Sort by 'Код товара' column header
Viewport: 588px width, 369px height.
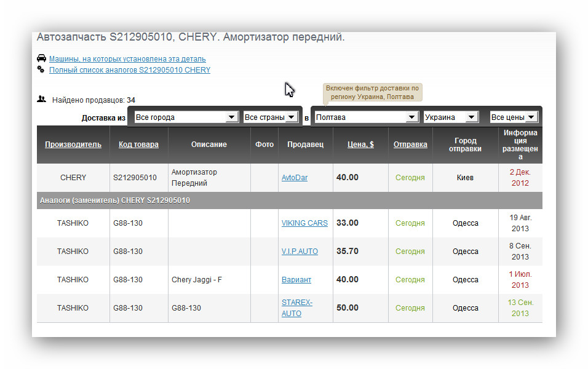click(x=138, y=145)
